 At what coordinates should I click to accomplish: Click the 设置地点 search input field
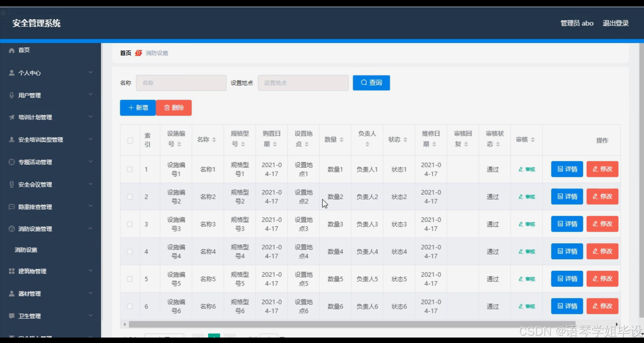pyautogui.click(x=303, y=83)
